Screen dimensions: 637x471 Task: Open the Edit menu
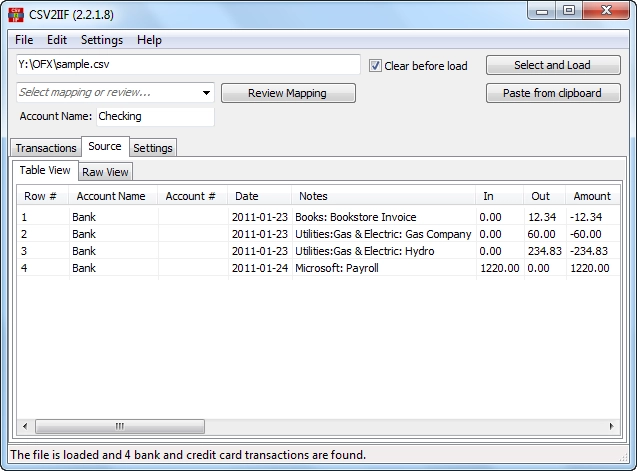coord(57,40)
